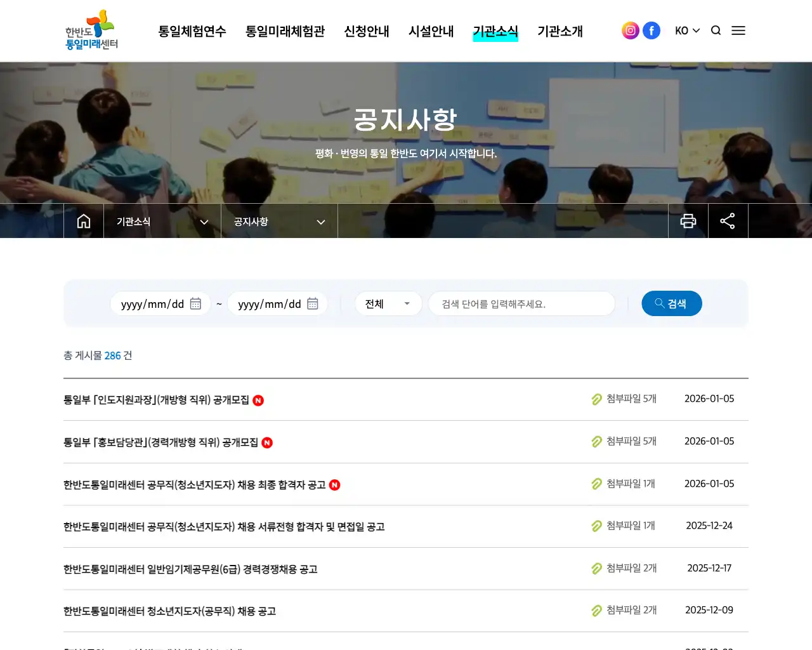Click the red N badge on the first notice
The width and height of the screenshot is (812, 650).
pyautogui.click(x=258, y=401)
